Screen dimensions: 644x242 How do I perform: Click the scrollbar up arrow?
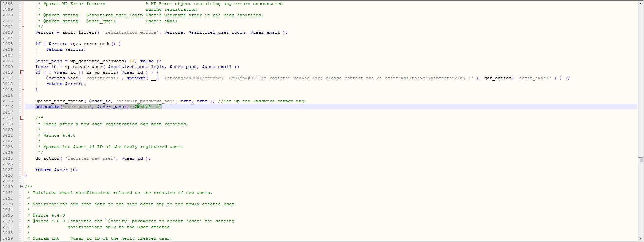tap(640, 3)
